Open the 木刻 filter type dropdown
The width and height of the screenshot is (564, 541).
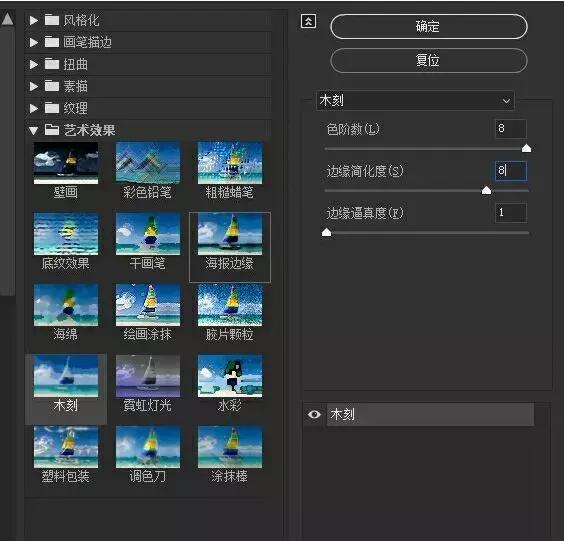click(415, 100)
